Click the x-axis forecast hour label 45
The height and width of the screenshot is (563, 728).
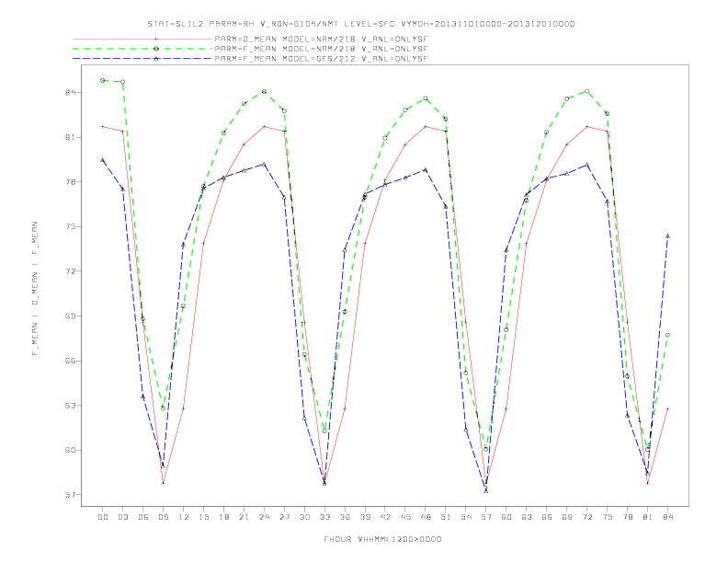(x=405, y=517)
